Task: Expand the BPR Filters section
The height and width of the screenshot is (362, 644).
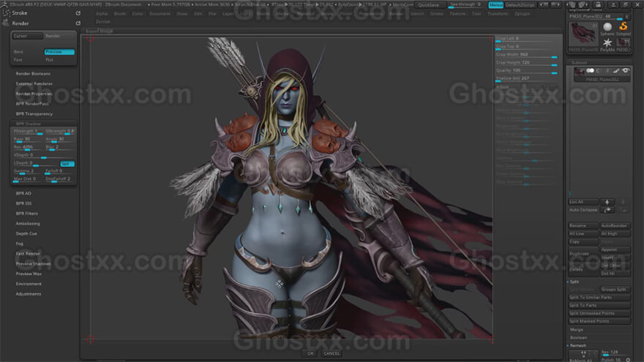Action: pyautogui.click(x=26, y=214)
